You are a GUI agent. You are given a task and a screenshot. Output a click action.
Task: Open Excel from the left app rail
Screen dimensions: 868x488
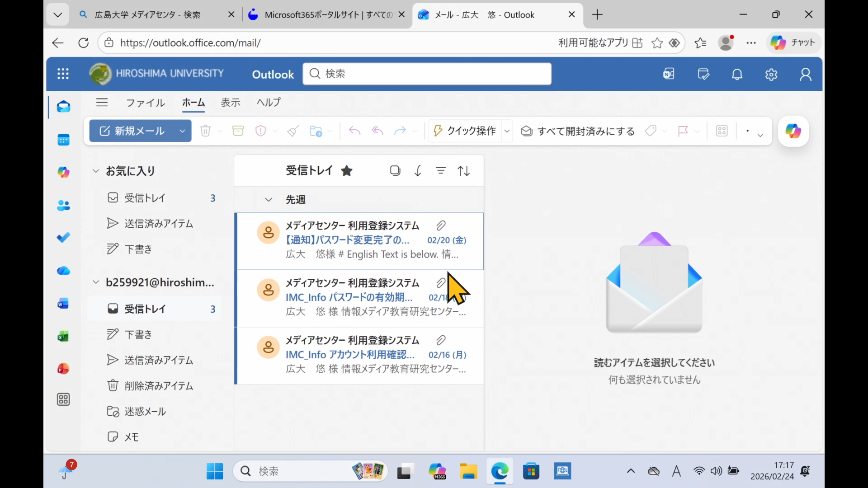click(x=64, y=336)
